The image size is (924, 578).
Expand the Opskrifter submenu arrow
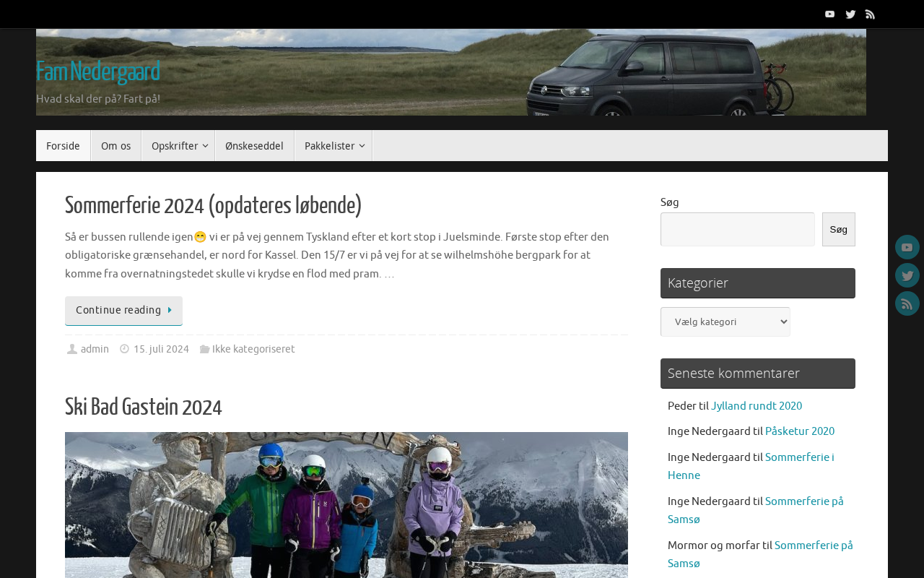pos(205,146)
